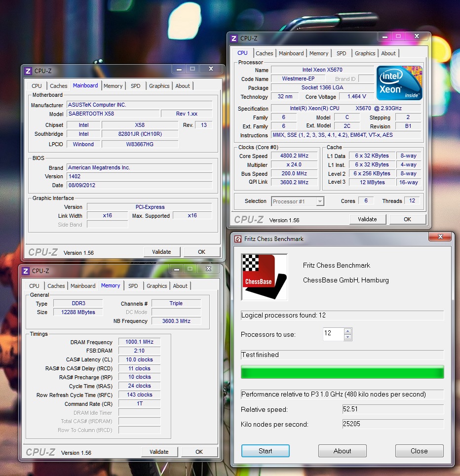Click OK in CPU window
Image resolution: width=460 pixels, height=476 pixels.
tap(407, 219)
